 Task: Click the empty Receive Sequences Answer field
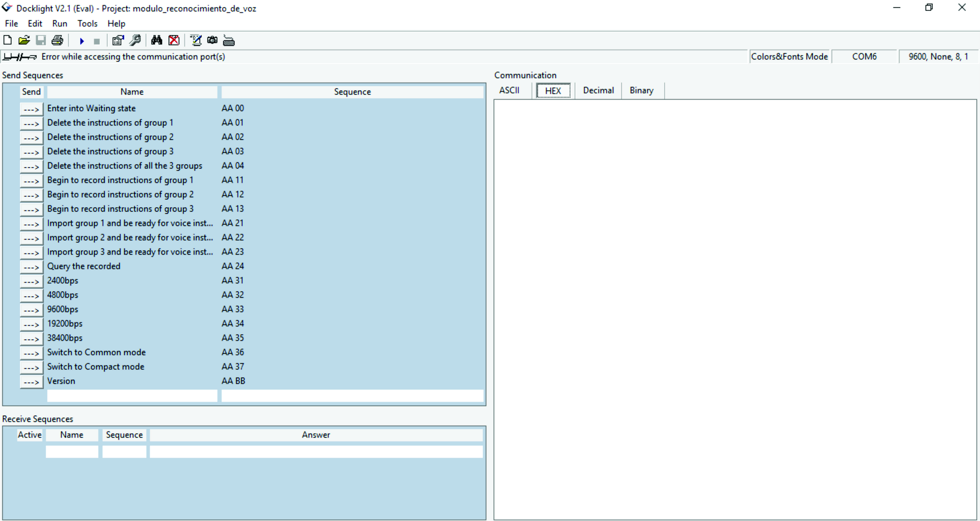coord(316,452)
